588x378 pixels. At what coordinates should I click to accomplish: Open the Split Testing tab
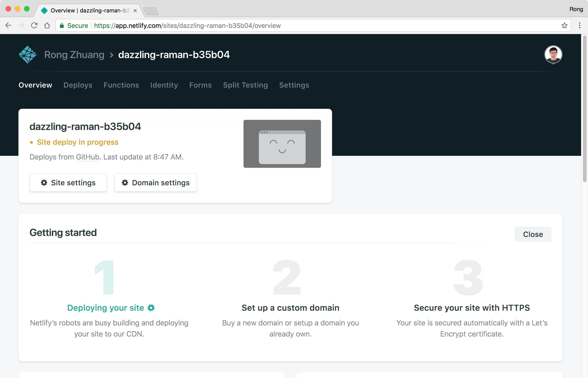(245, 85)
